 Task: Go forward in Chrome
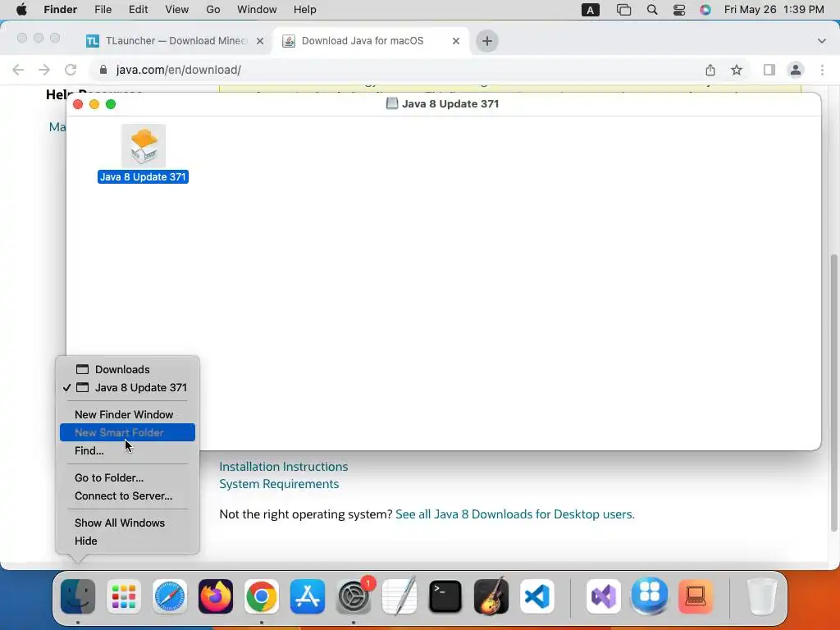tap(44, 70)
